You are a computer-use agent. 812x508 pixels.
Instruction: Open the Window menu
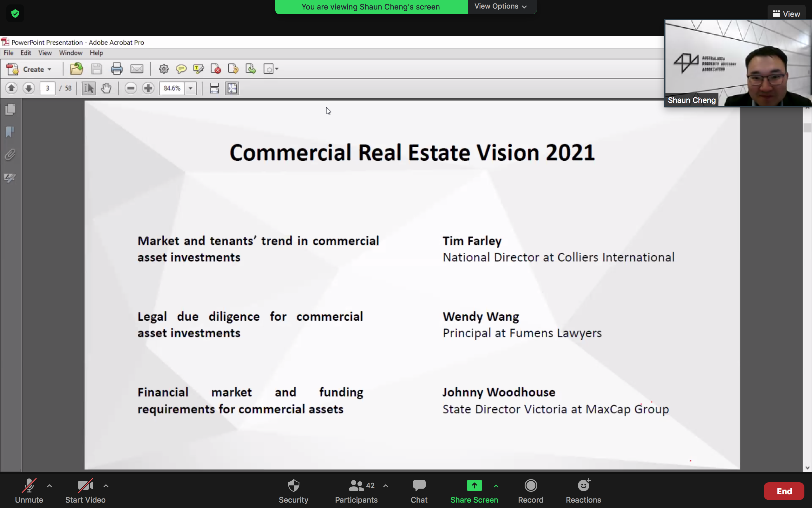point(70,53)
